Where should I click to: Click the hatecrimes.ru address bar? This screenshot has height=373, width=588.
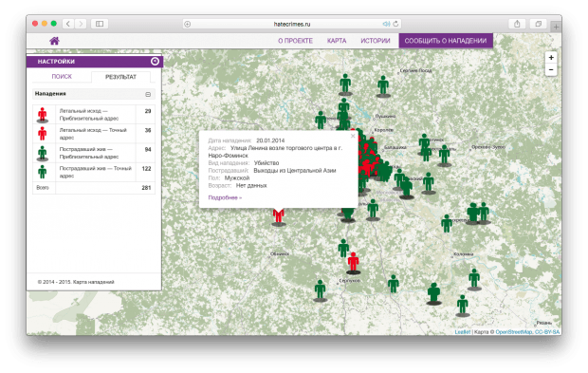coord(292,24)
